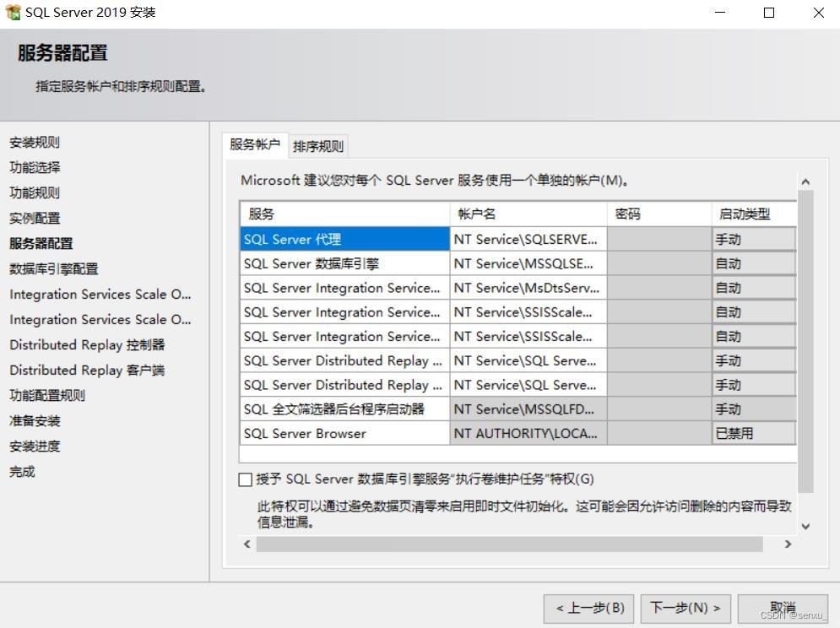Select the SQL 全文筛选器后台程序启动器 row
This screenshot has height=628, width=840.
click(344, 409)
